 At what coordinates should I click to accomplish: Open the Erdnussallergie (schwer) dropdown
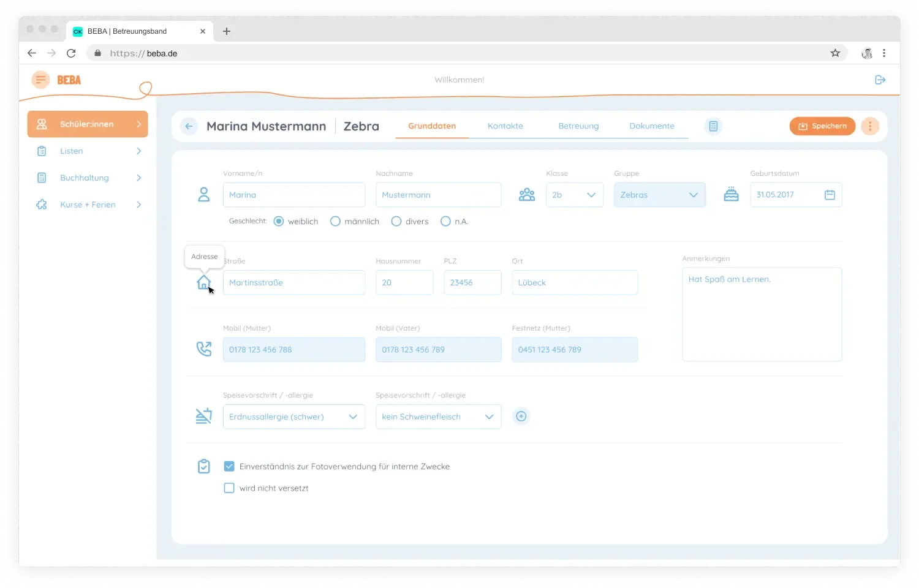click(294, 417)
